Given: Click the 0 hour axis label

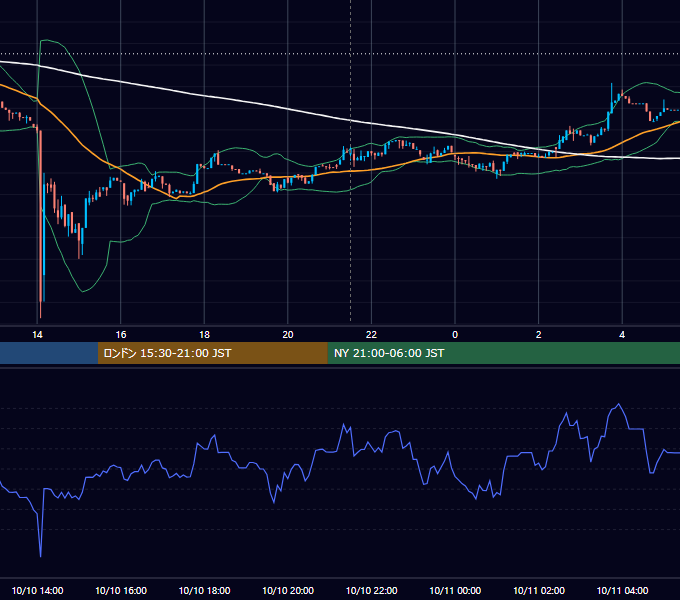Looking at the screenshot, I should click(x=455, y=335).
